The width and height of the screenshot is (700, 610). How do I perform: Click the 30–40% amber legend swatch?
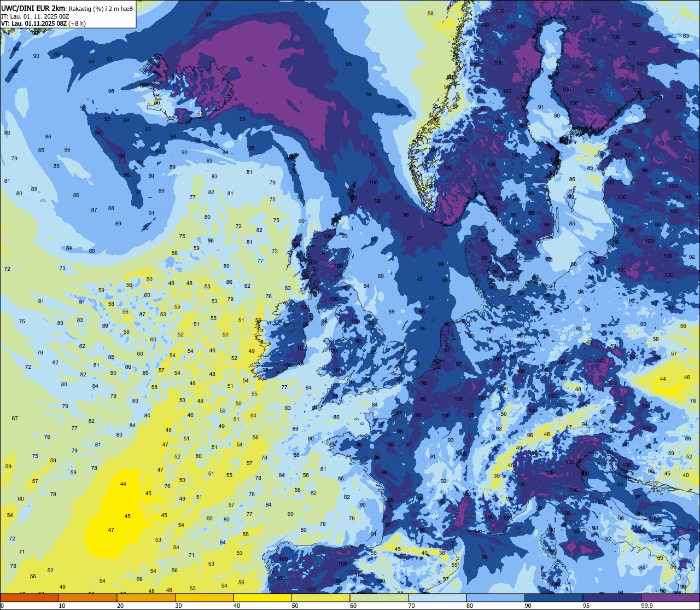coord(204,597)
